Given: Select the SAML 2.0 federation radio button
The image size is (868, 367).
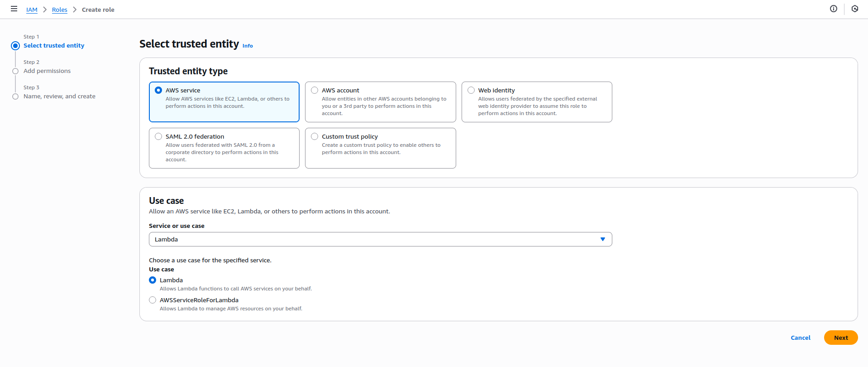Looking at the screenshot, I should [x=158, y=136].
